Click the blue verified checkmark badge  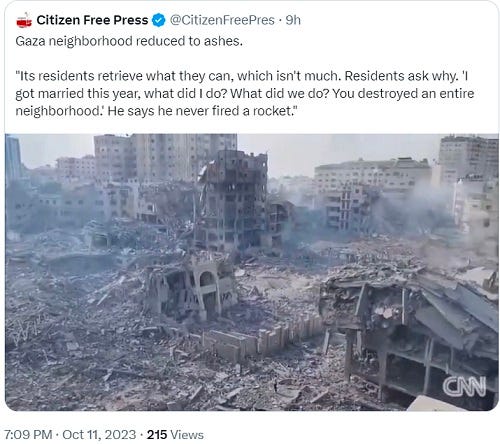(x=158, y=20)
